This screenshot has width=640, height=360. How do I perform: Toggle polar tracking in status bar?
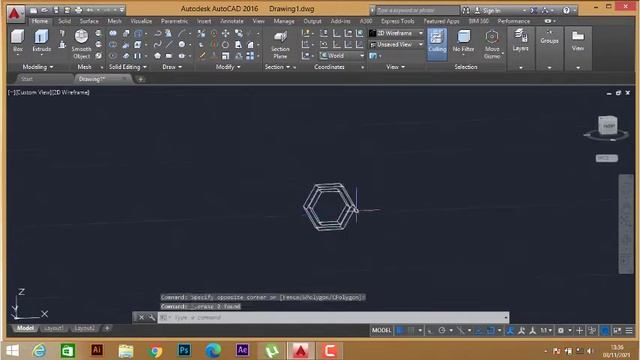442,330
